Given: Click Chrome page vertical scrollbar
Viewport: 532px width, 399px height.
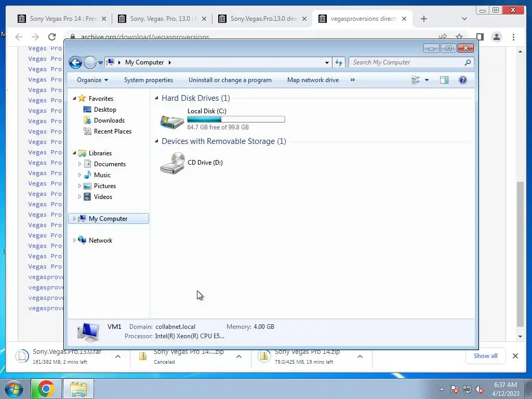Looking at the screenshot, I should (x=520, y=254).
